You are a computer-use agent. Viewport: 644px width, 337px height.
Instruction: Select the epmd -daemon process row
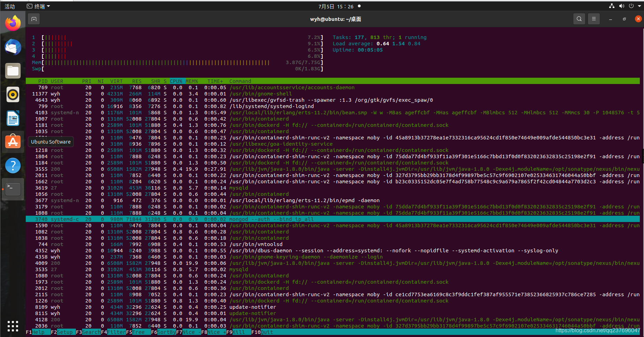click(x=333, y=200)
